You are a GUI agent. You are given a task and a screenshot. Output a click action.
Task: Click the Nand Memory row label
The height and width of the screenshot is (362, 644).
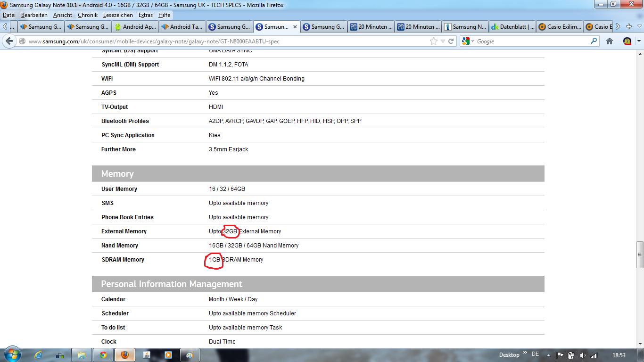click(120, 246)
